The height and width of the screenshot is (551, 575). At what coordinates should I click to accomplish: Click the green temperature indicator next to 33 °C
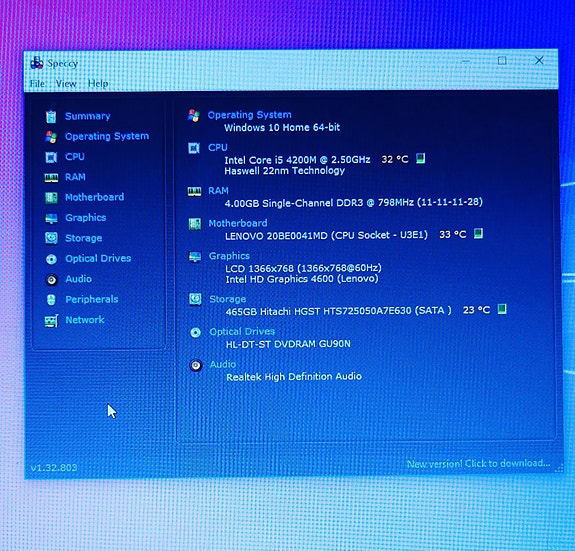pos(478,234)
